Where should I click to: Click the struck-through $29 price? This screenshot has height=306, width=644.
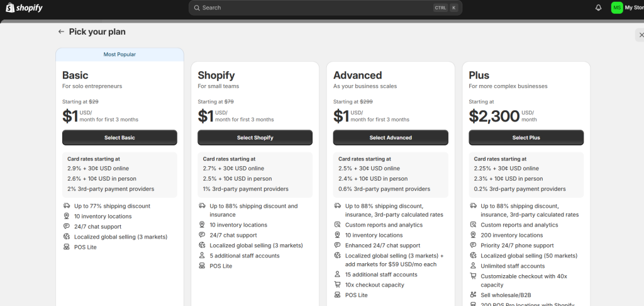94,101
